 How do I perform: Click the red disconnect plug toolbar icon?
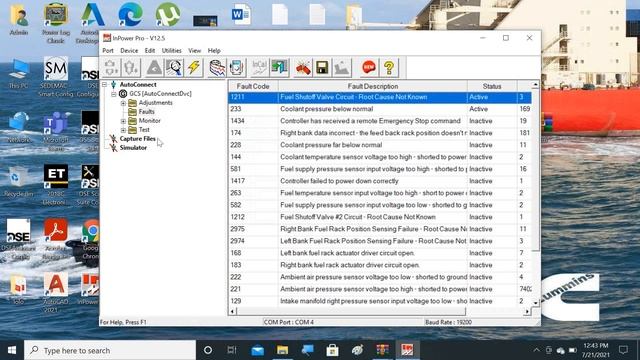pos(302,67)
